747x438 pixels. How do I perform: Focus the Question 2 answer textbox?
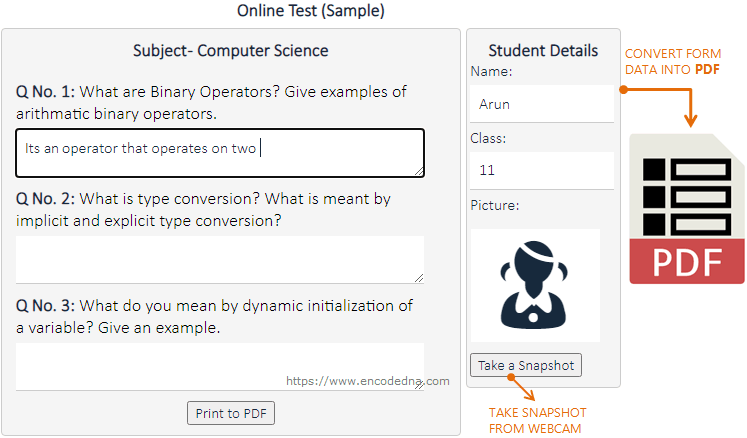tap(220, 260)
